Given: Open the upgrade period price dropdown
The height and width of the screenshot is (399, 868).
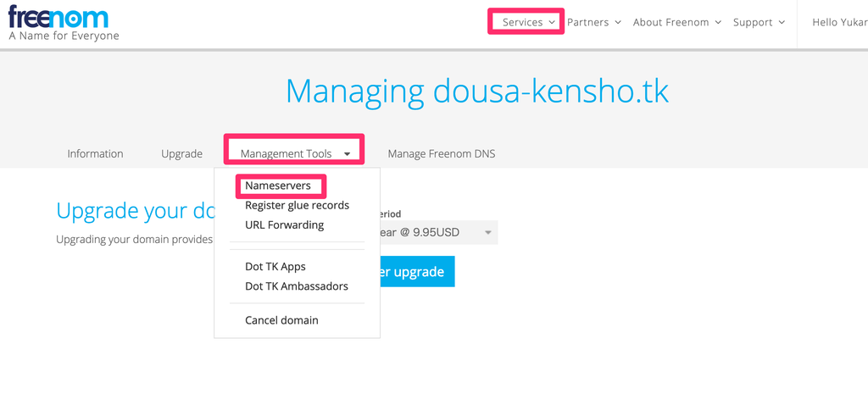Looking at the screenshot, I should pyautogui.click(x=438, y=232).
